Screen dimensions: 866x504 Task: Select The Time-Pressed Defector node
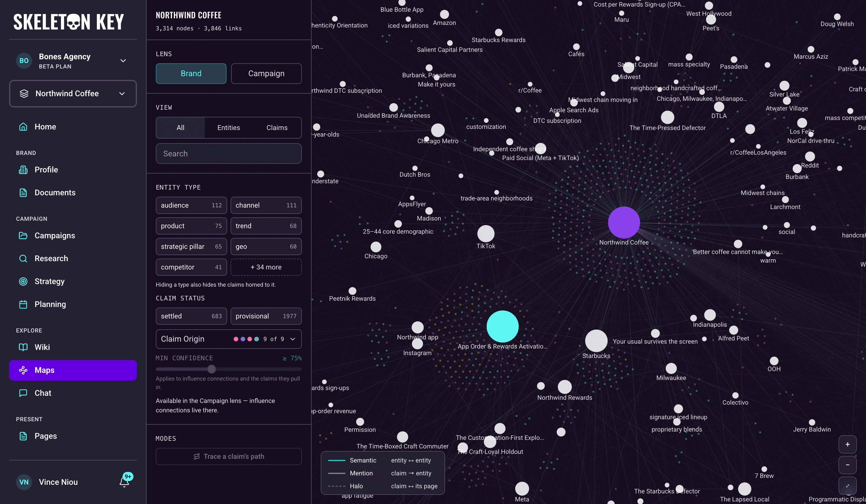pos(667,117)
